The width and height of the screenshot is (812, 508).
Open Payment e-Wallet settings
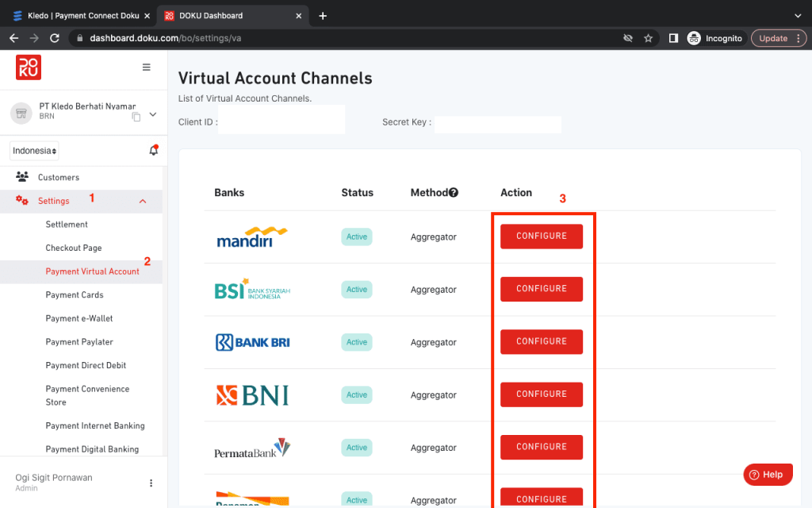pos(79,318)
